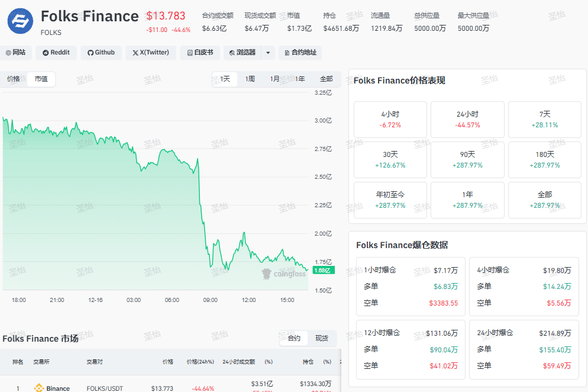The image size is (588, 392).
Task: Click the 合约地址 contract address button
Action: (300, 53)
